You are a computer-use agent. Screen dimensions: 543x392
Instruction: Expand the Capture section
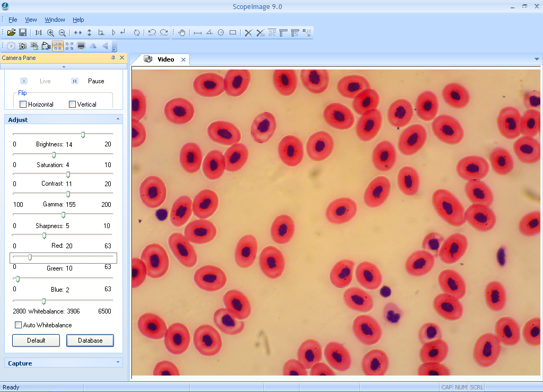tap(118, 363)
